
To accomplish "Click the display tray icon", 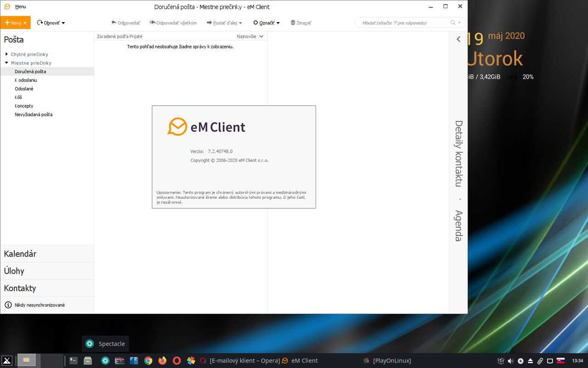I will (550, 361).
